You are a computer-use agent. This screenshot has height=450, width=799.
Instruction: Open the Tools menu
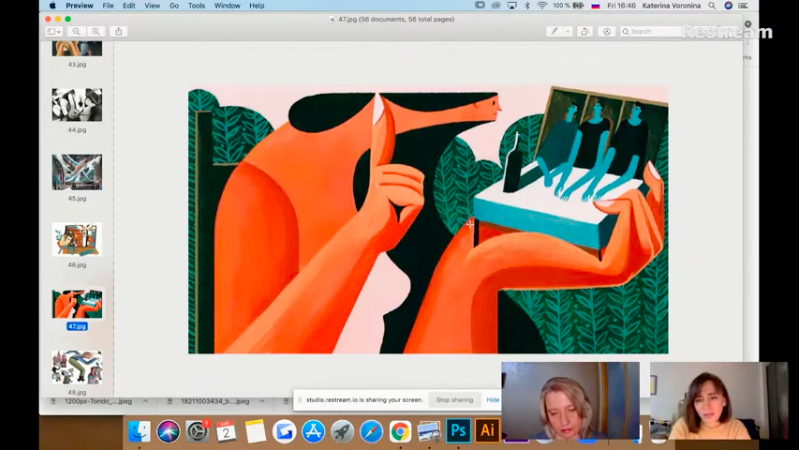pyautogui.click(x=196, y=6)
